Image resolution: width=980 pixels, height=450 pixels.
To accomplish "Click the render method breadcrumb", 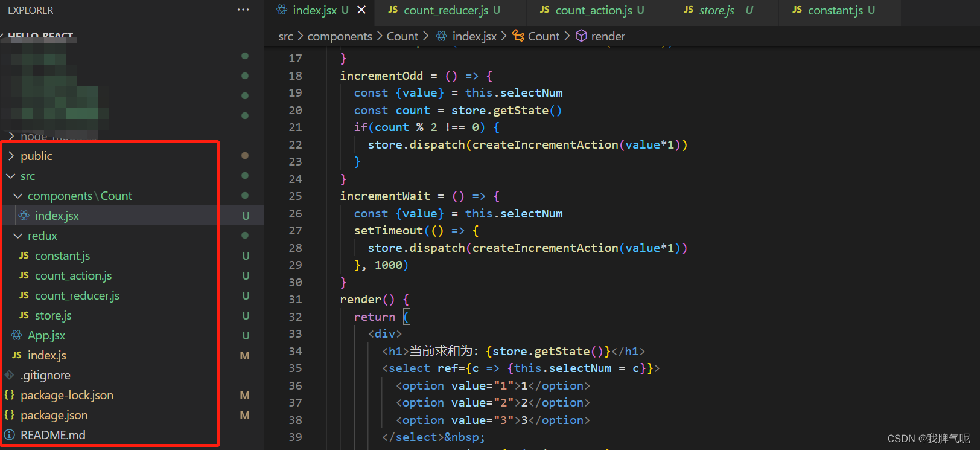I will pos(608,36).
